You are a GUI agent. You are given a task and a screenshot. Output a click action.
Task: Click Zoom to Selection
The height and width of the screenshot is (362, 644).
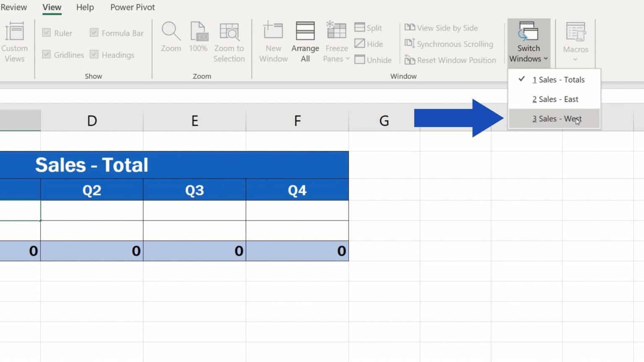[x=229, y=42]
